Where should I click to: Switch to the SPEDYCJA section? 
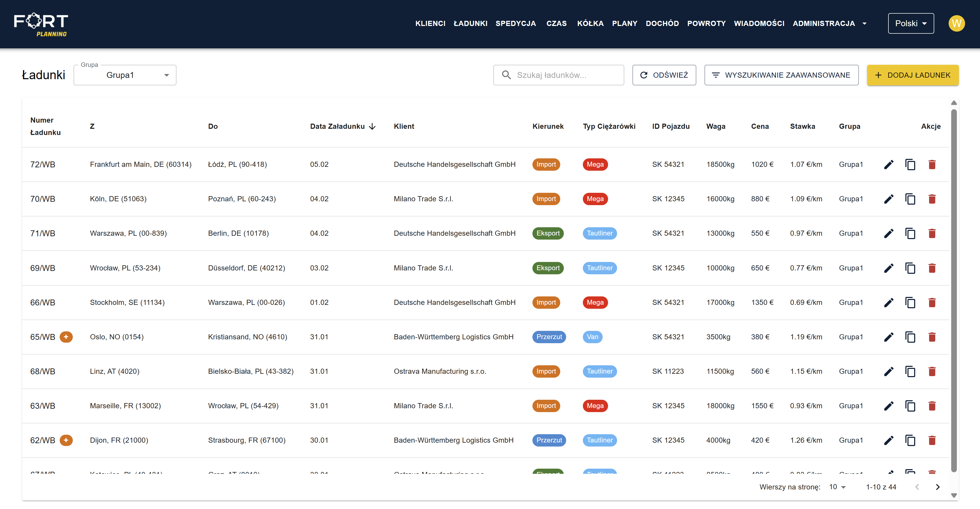(x=516, y=23)
